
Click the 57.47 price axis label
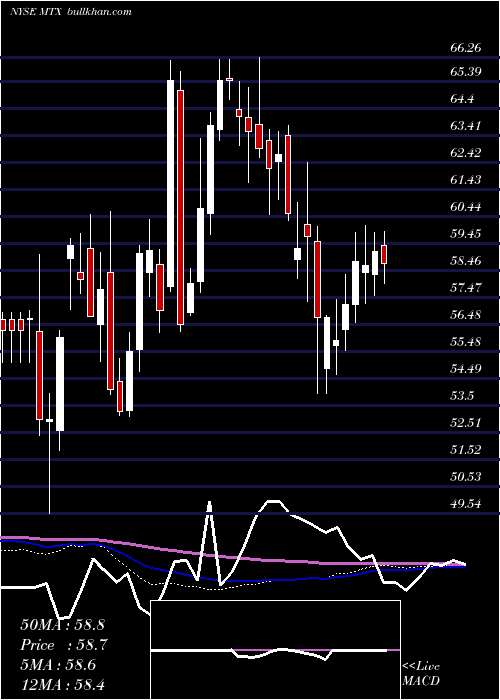coord(466,288)
